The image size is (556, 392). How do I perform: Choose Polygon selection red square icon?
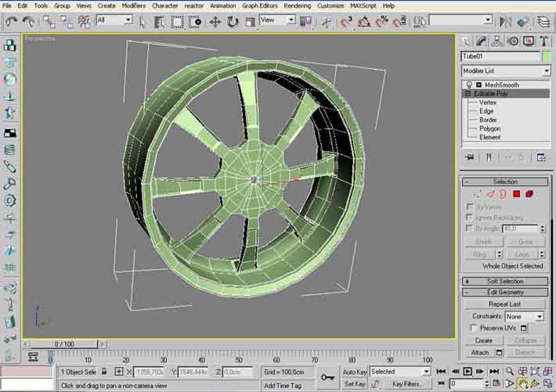click(517, 193)
